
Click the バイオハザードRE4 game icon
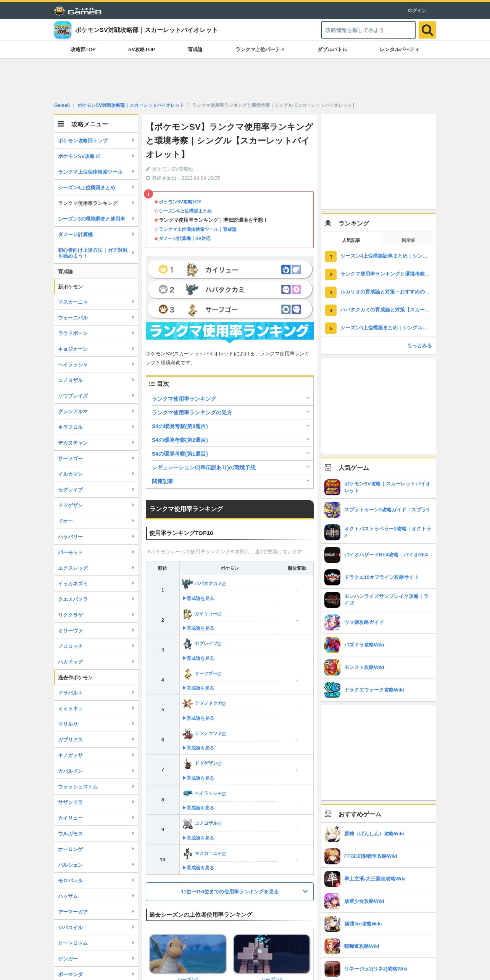[x=332, y=555]
